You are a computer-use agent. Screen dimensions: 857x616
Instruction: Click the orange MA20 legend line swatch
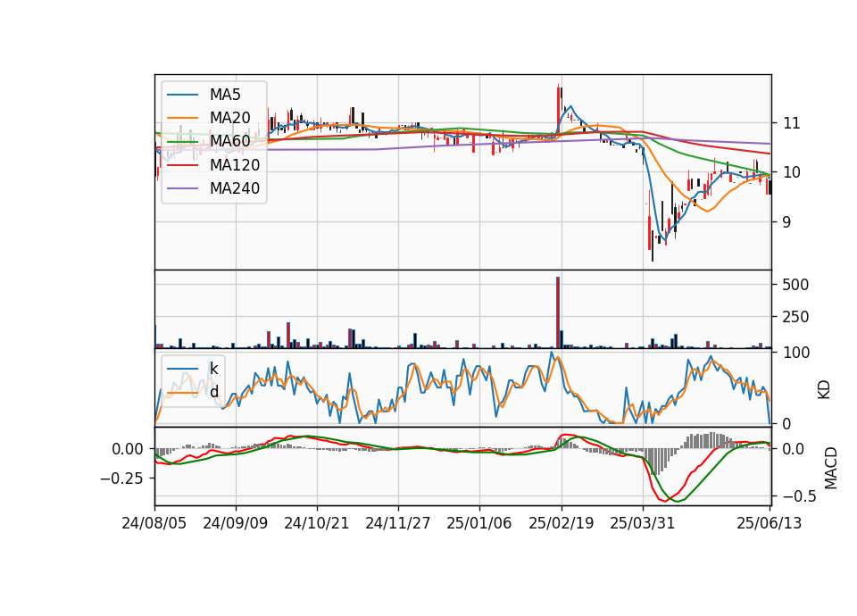(x=182, y=118)
